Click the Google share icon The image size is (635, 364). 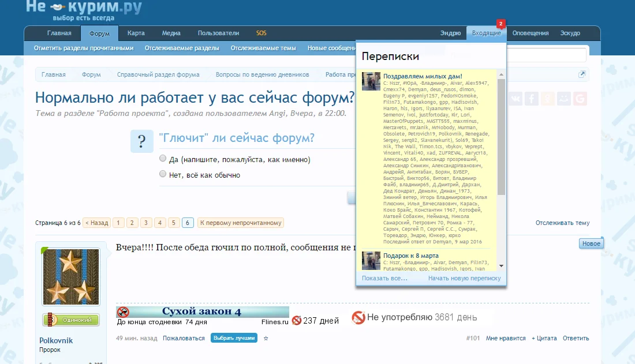[580, 98]
